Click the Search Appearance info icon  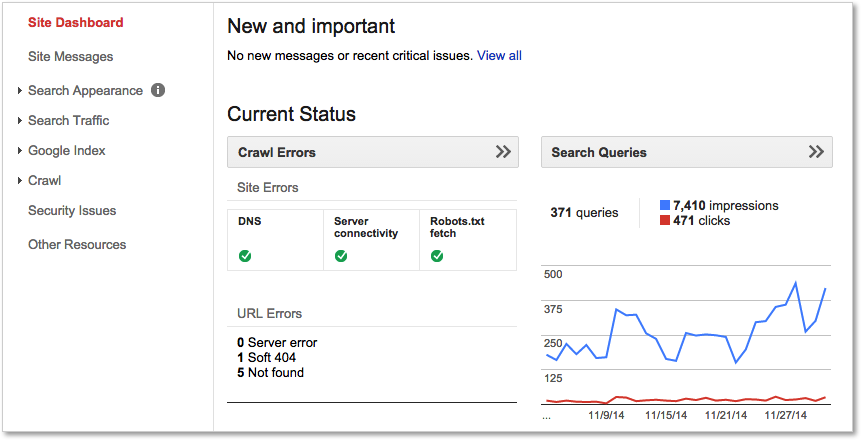coord(158,90)
